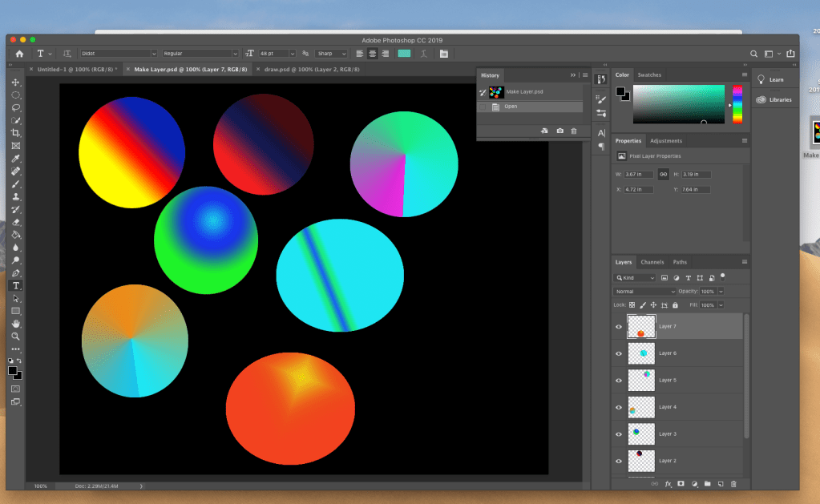Toggle layer filtering on or off

point(723,276)
